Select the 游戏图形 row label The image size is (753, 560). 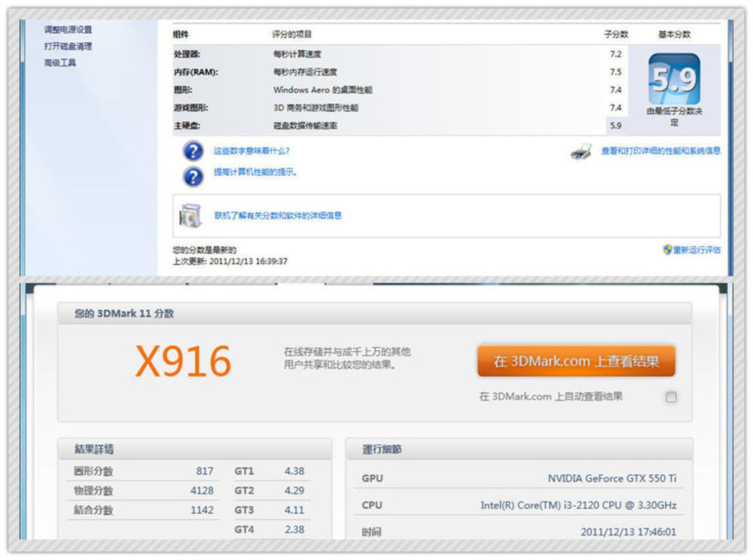pyautogui.click(x=191, y=108)
